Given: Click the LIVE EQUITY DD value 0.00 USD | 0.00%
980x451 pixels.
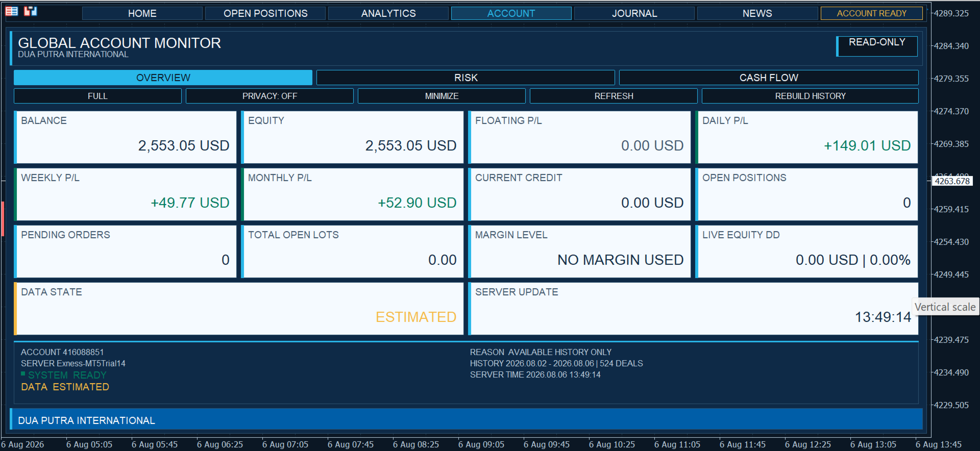Looking at the screenshot, I should (x=853, y=260).
